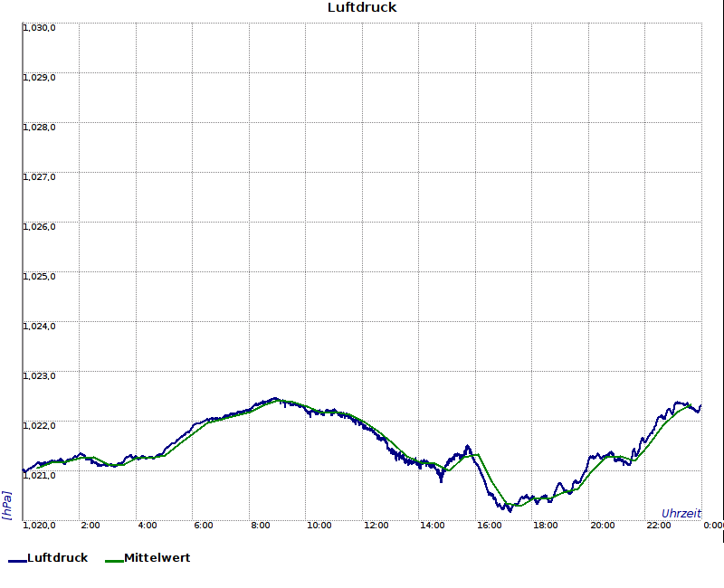Click the 10:00 time axis label
This screenshot has width=724, height=588.
pos(319,526)
